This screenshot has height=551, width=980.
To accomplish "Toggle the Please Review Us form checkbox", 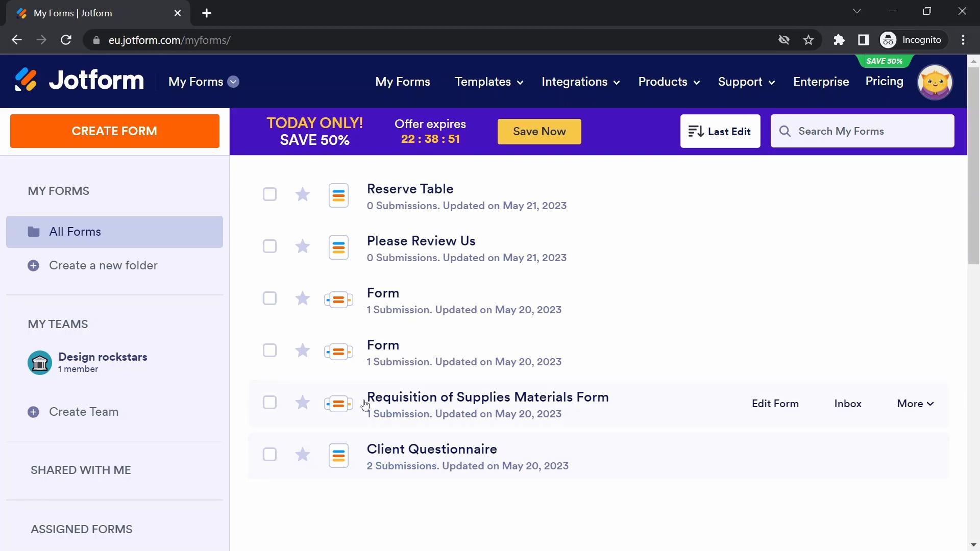I will coord(269,246).
